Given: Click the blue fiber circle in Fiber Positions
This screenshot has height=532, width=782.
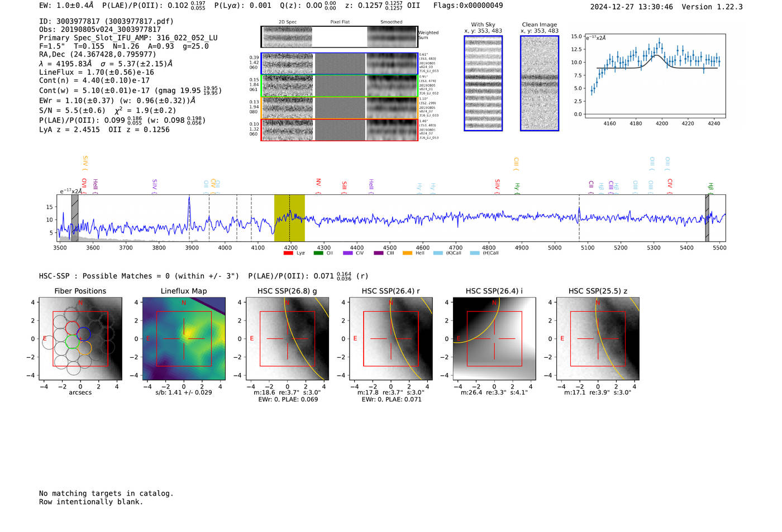Looking at the screenshot, I should [x=84, y=334].
